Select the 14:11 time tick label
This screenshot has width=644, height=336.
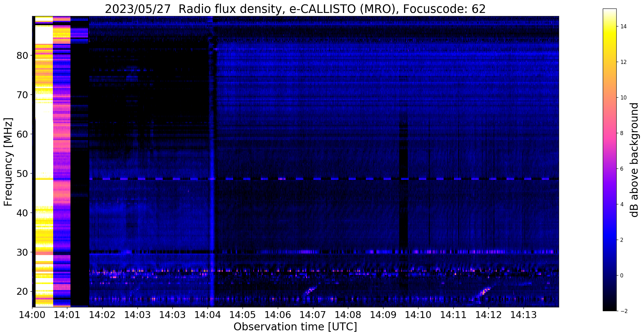453,315
